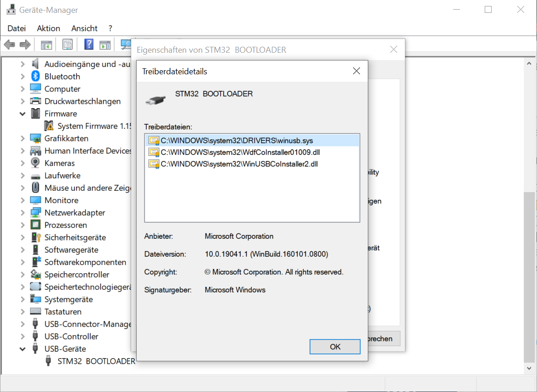
Task: Select Softwarekomponenten tree item
Action: pos(85,262)
